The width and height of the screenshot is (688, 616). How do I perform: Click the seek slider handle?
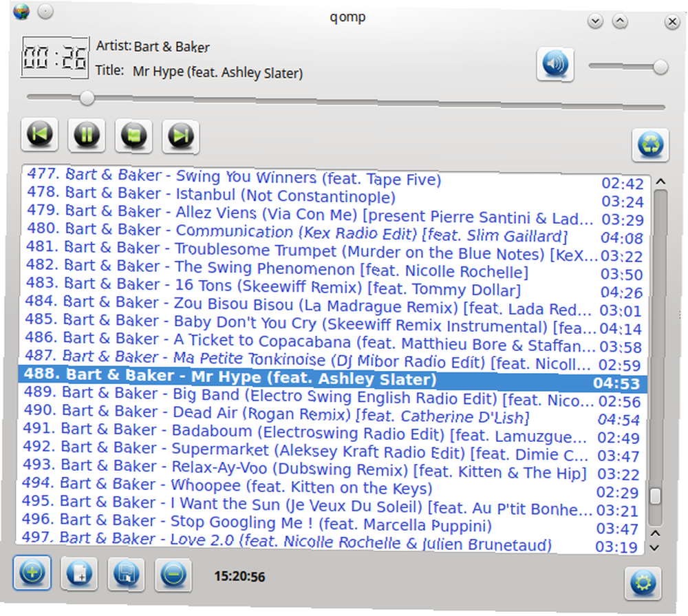point(87,98)
